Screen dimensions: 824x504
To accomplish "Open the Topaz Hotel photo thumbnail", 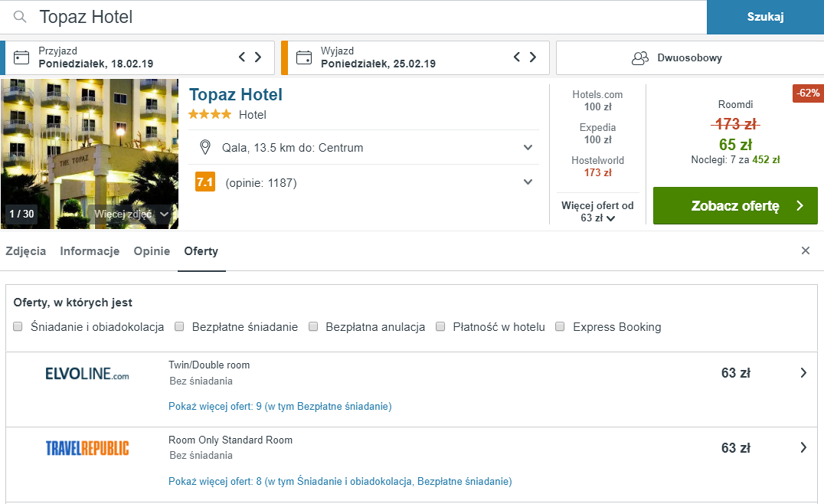I will point(90,154).
